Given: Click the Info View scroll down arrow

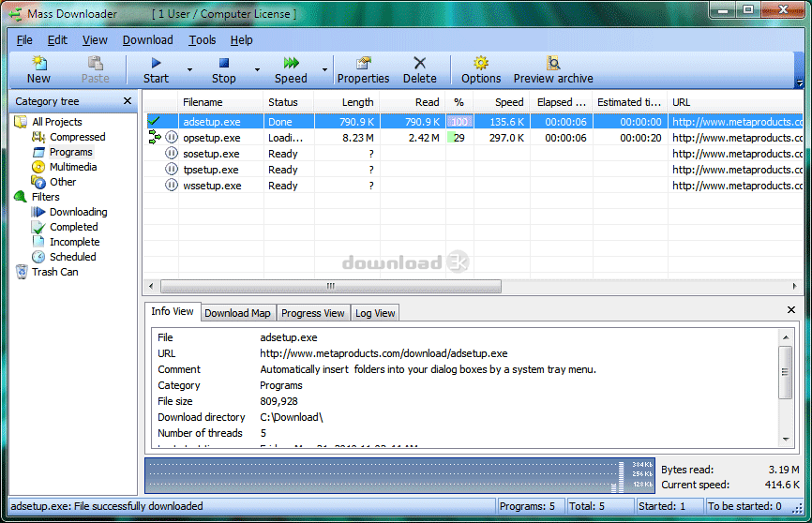Looking at the screenshot, I should point(786,440).
